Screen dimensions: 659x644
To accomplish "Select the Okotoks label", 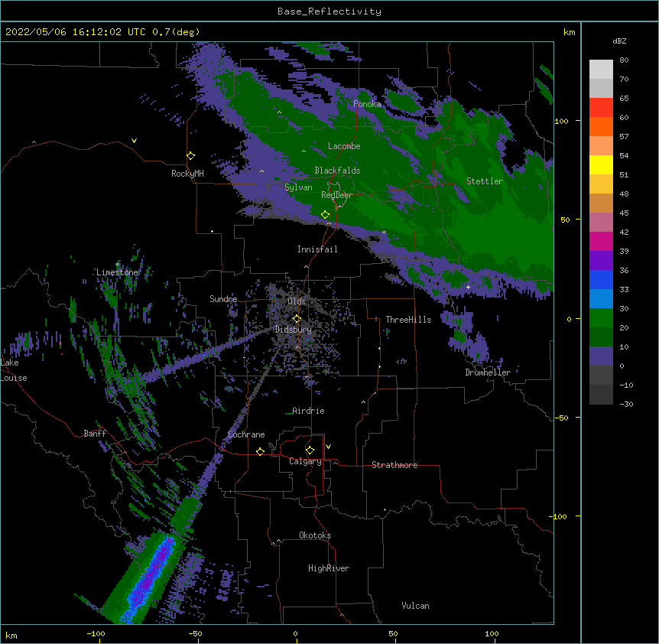I will (x=315, y=535).
